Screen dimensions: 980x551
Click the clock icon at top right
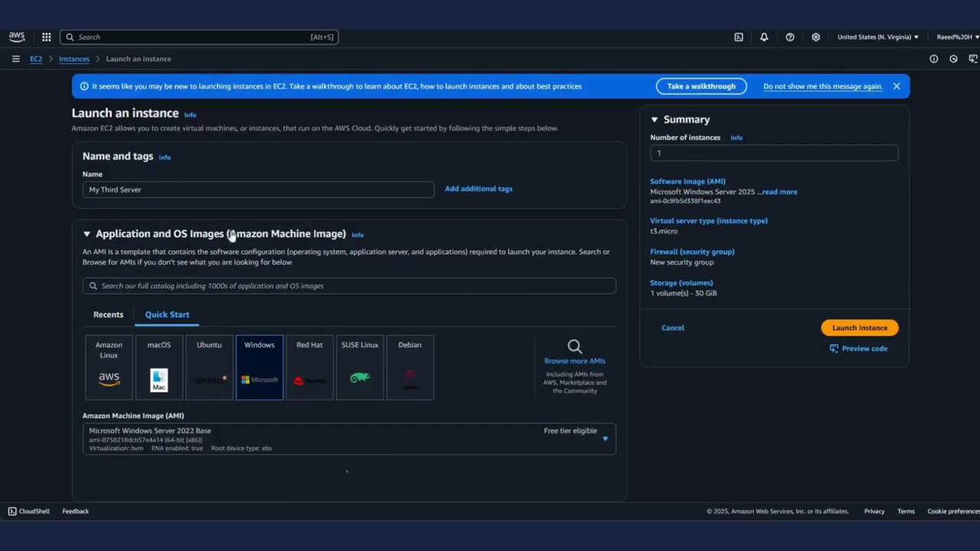coord(953,59)
